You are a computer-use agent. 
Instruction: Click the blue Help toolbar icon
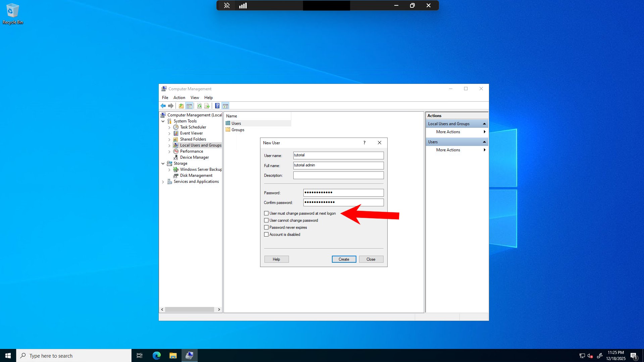pos(217,106)
